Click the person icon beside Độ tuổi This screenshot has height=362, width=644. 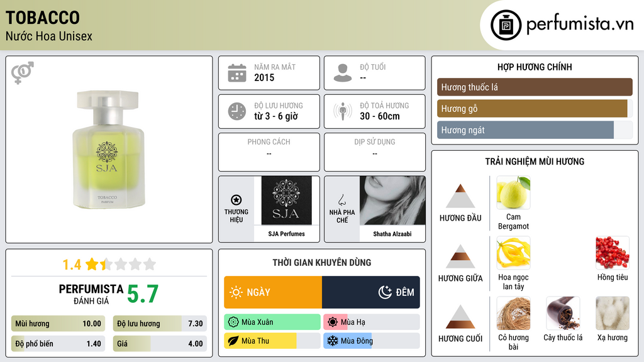coord(343,73)
